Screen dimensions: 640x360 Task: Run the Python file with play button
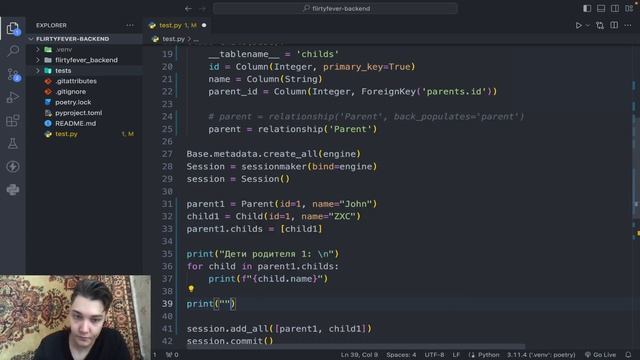point(578,25)
